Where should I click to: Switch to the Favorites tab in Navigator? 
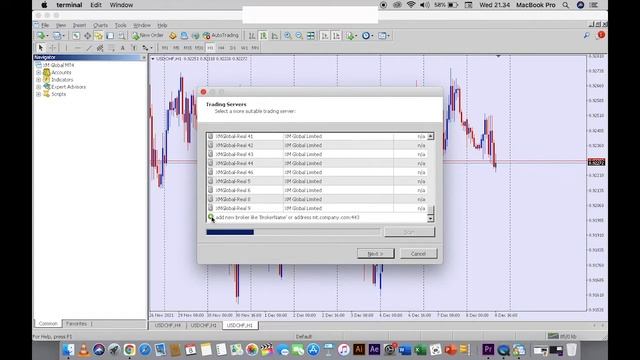coord(76,324)
